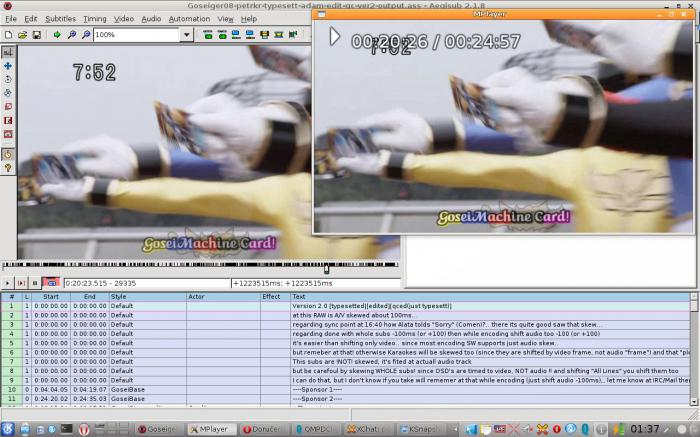Image resolution: width=700 pixels, height=437 pixels.
Task: Switch to the MPlayer taskbar entry
Action: point(212,429)
